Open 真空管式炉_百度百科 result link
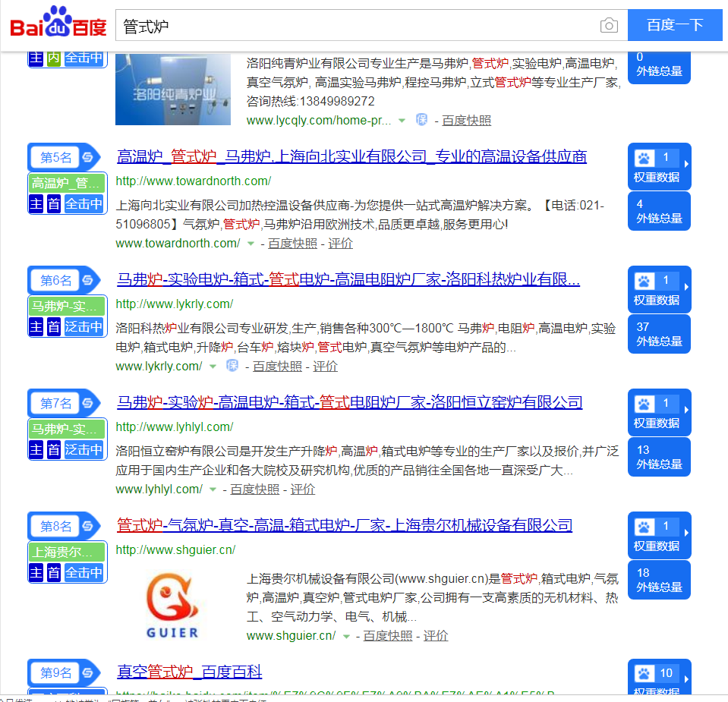 (x=190, y=672)
